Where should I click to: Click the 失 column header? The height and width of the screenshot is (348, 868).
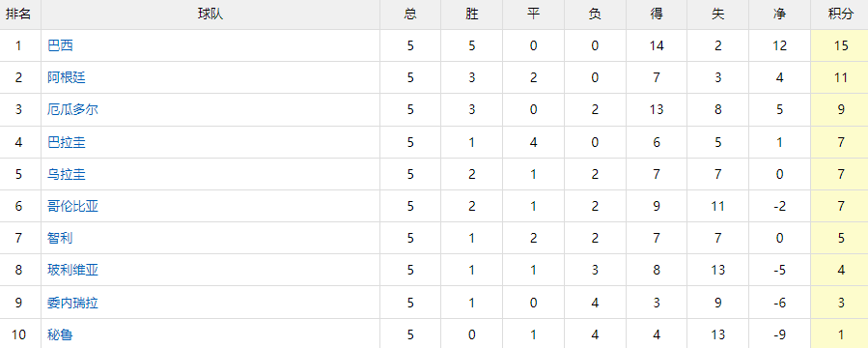click(718, 14)
